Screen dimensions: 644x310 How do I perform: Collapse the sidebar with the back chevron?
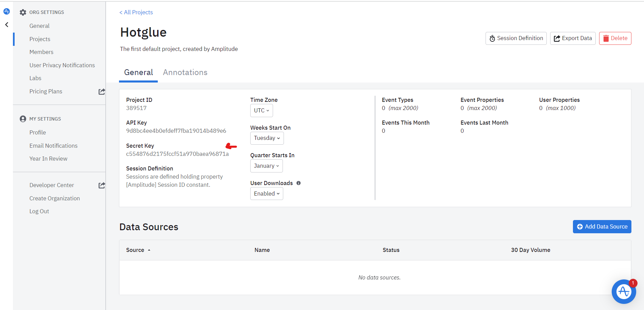(x=7, y=25)
